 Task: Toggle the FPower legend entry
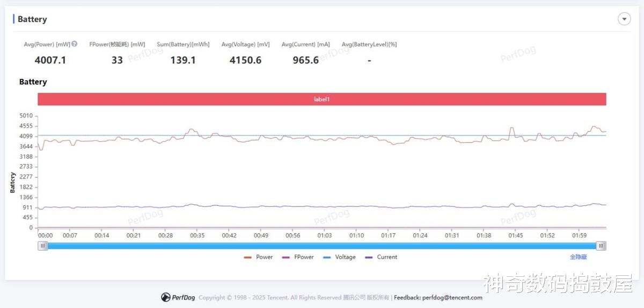click(298, 257)
